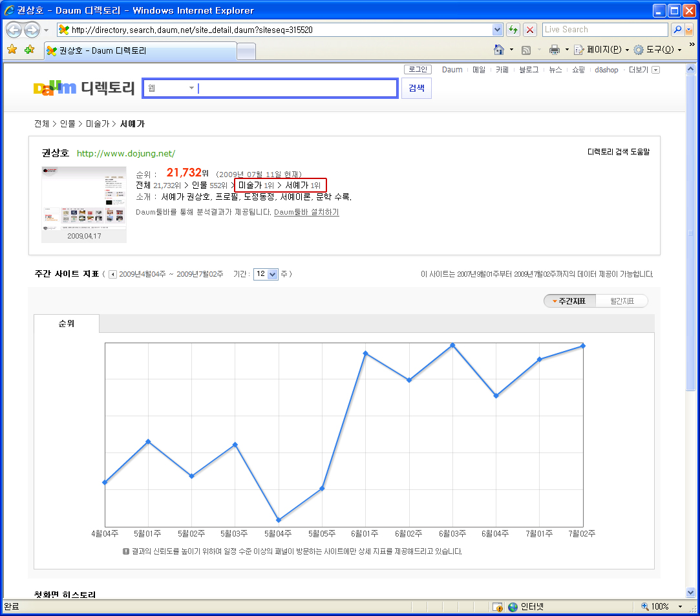Click 전체 in the breadcrumb
This screenshot has width=700, height=616.
tap(41, 123)
